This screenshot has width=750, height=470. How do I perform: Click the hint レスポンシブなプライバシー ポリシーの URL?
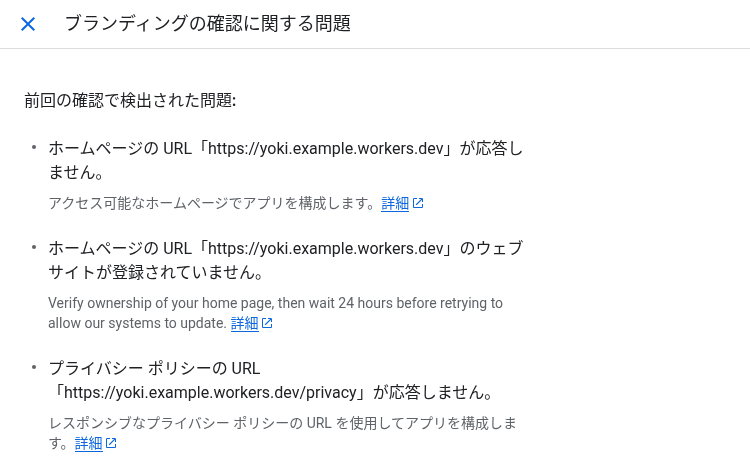pos(190,423)
